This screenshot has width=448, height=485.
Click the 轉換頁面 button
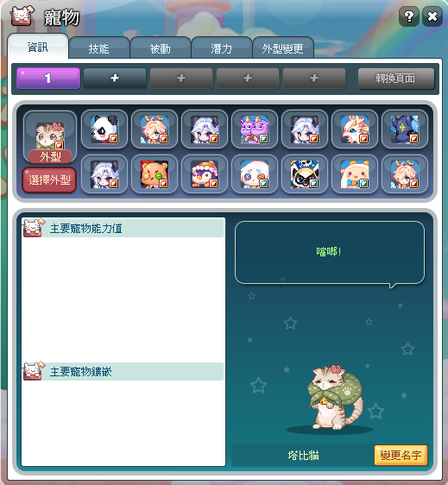(395, 79)
